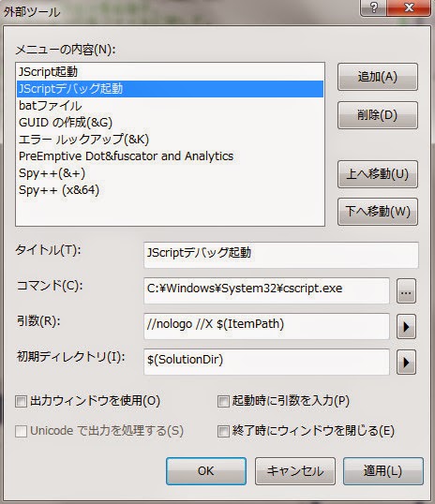
Task: Focus the 初期ディレクトリ field
Action: point(267,362)
